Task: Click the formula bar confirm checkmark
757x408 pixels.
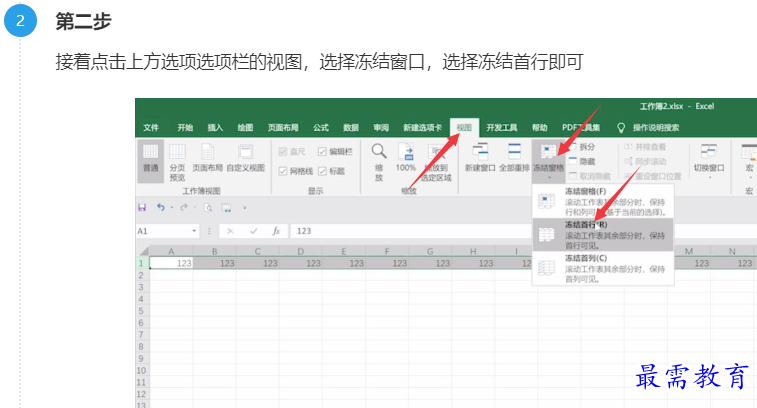Action: (253, 231)
